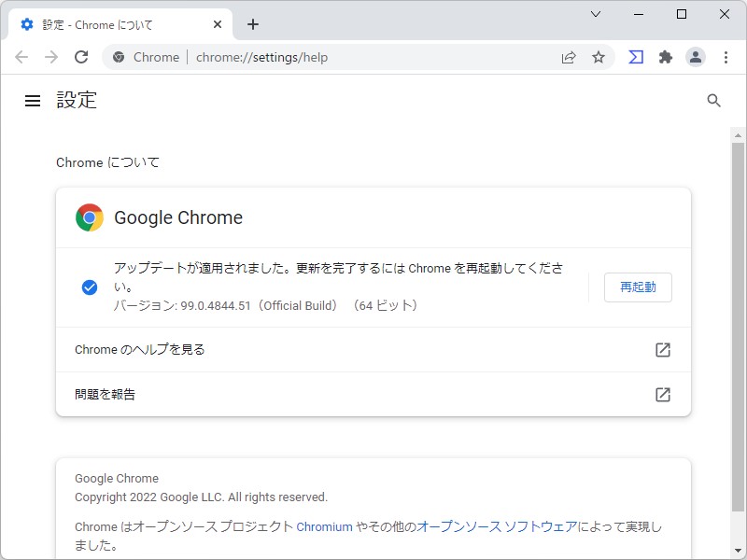
Task: Open the Chrome settings hamburger menu
Action: click(33, 101)
